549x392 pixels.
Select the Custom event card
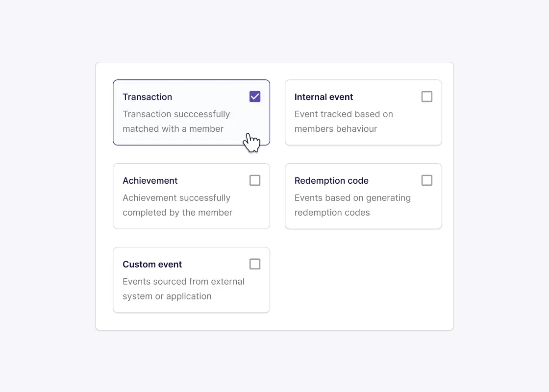point(191,280)
